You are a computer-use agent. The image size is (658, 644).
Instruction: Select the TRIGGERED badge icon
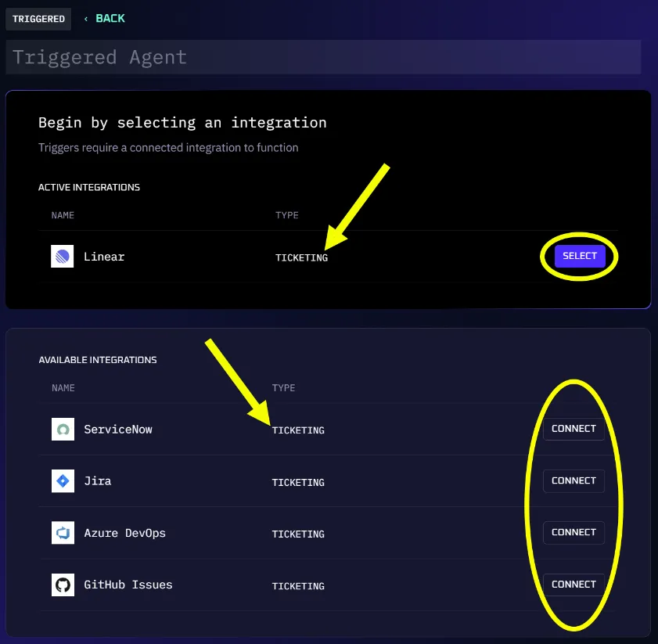point(38,19)
